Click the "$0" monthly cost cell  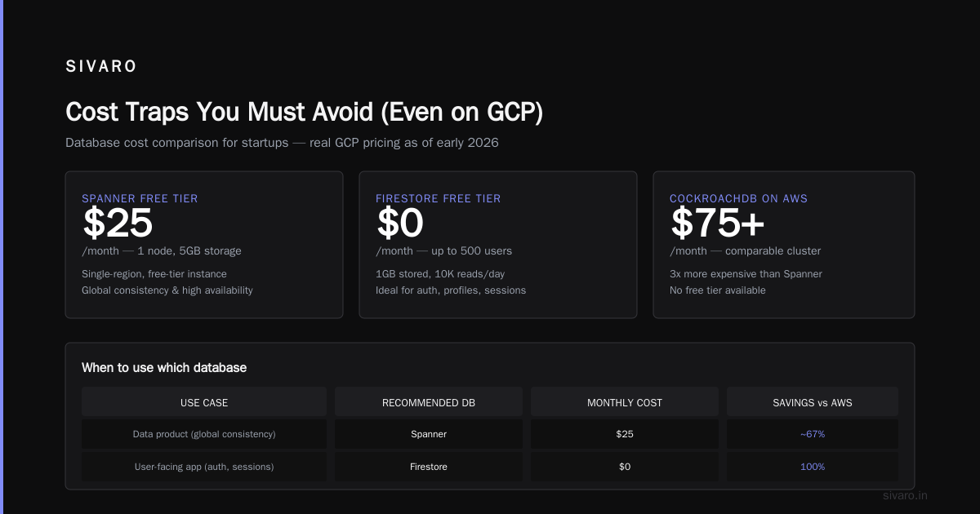point(625,467)
